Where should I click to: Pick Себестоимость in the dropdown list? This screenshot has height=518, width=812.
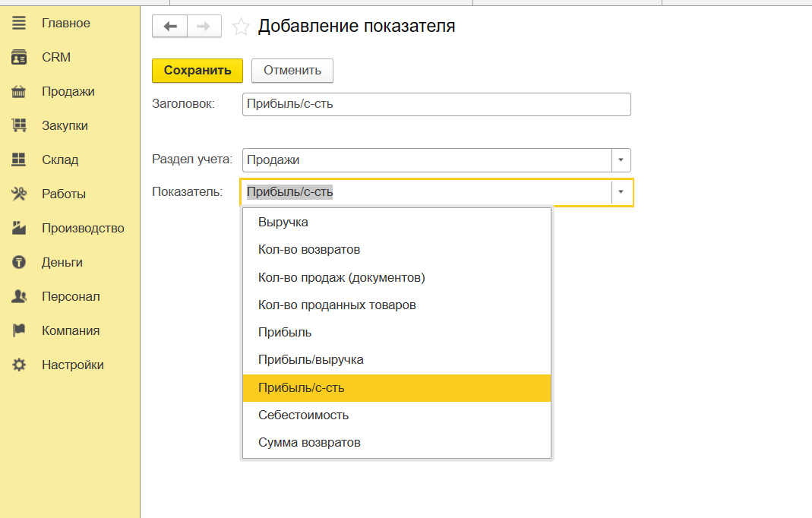coord(303,415)
